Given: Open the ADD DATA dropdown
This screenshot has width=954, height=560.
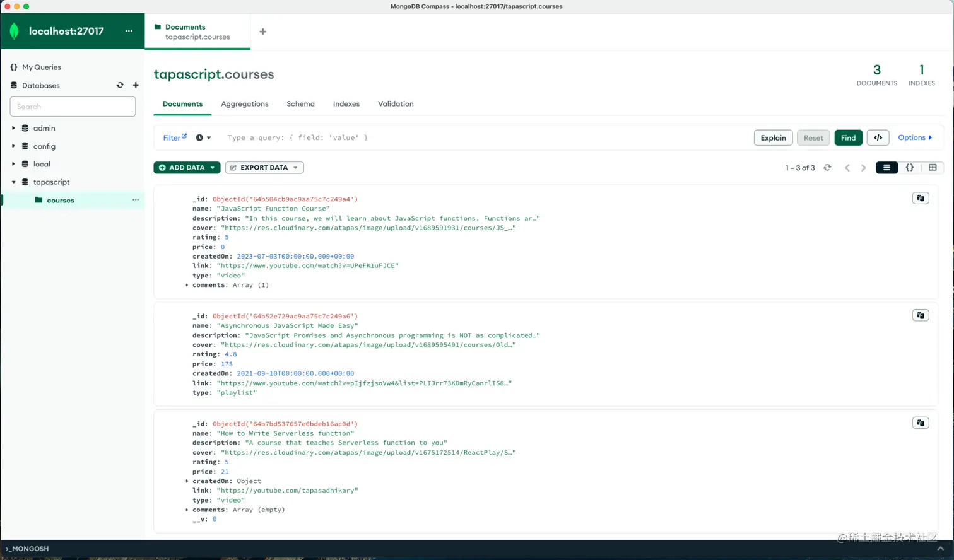Looking at the screenshot, I should click(x=187, y=168).
